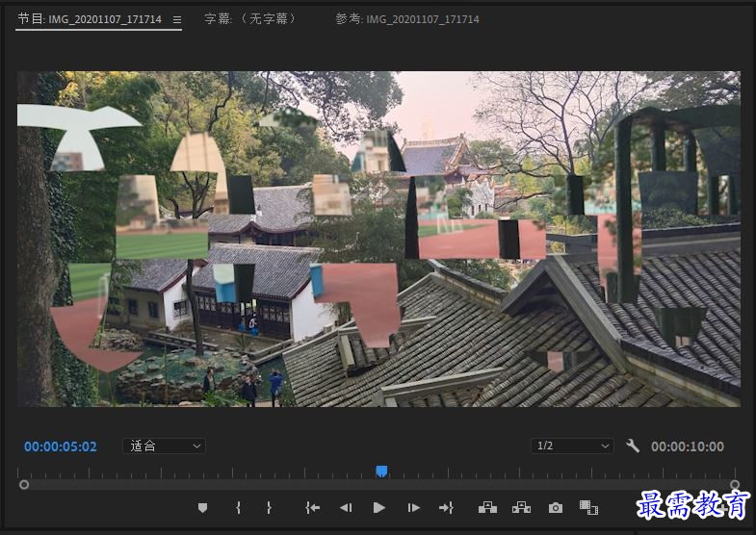The width and height of the screenshot is (756, 535).
Task: Click the Lift button icon
Action: [487, 507]
